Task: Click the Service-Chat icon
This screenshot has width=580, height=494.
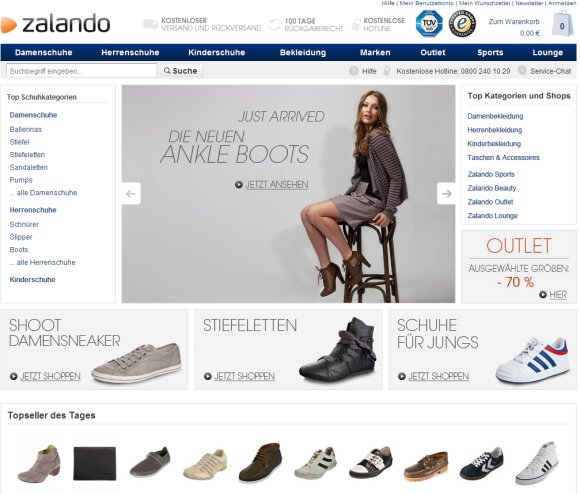Action: point(522,70)
